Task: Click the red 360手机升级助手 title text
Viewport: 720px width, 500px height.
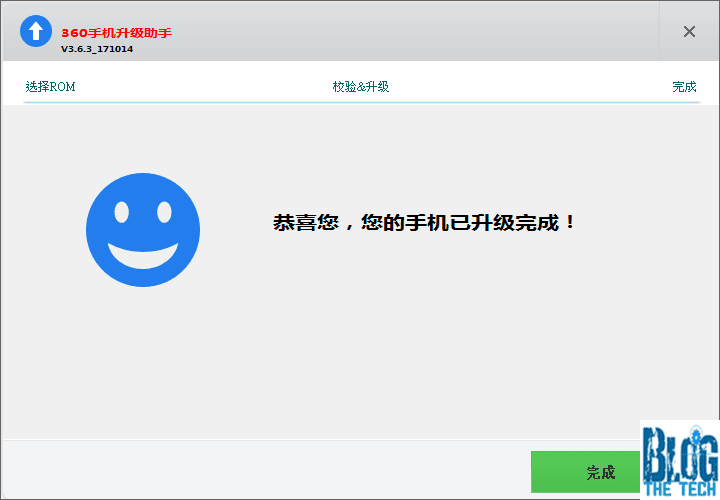Action: coord(116,33)
